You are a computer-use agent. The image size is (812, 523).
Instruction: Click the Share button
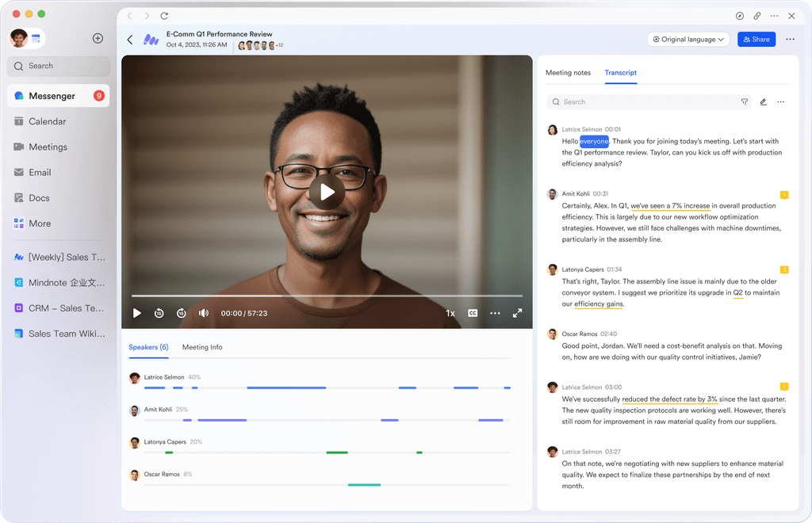coord(756,40)
